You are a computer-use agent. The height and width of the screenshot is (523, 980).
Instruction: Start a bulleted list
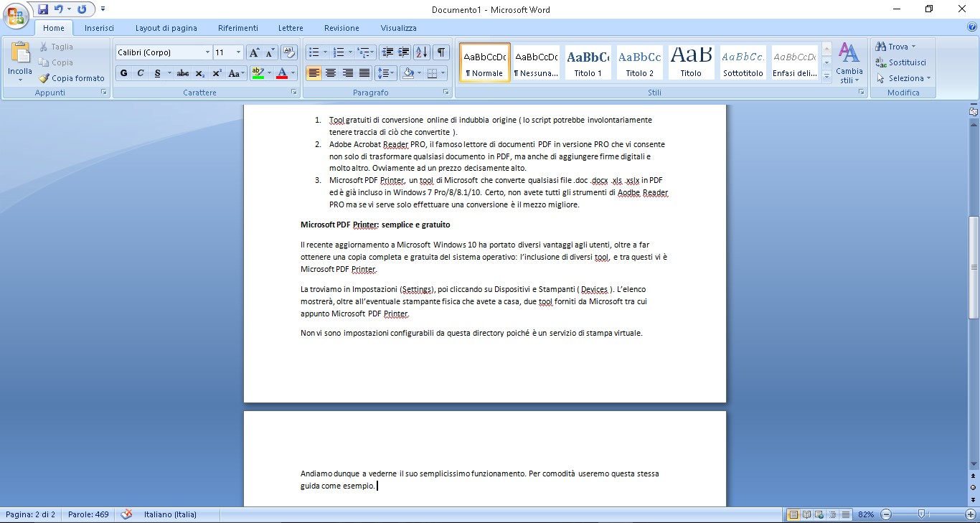[313, 52]
